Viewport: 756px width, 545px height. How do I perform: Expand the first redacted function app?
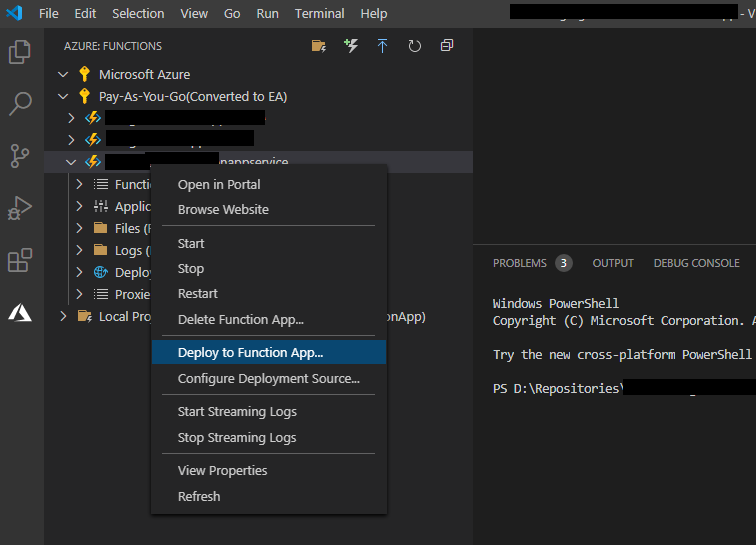pos(71,118)
